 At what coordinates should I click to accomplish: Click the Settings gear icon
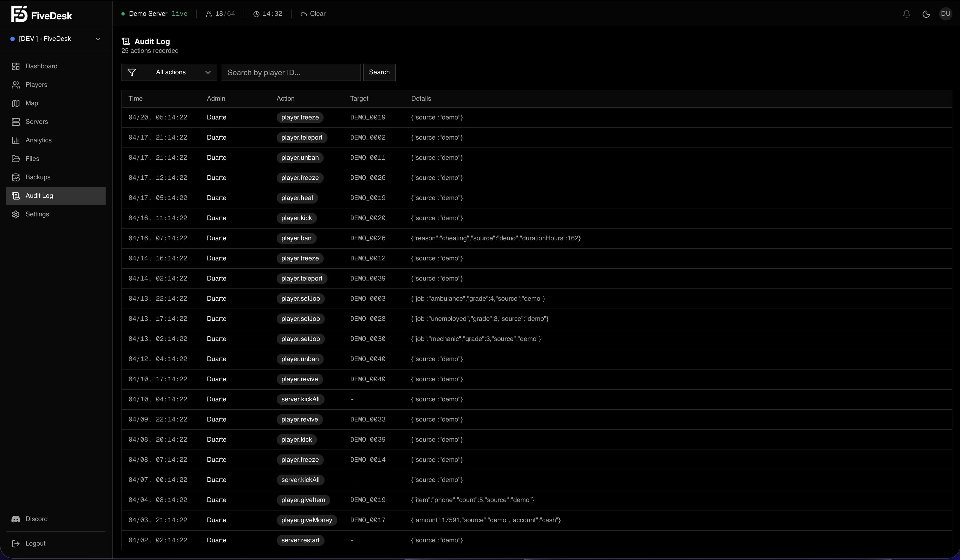pos(16,214)
